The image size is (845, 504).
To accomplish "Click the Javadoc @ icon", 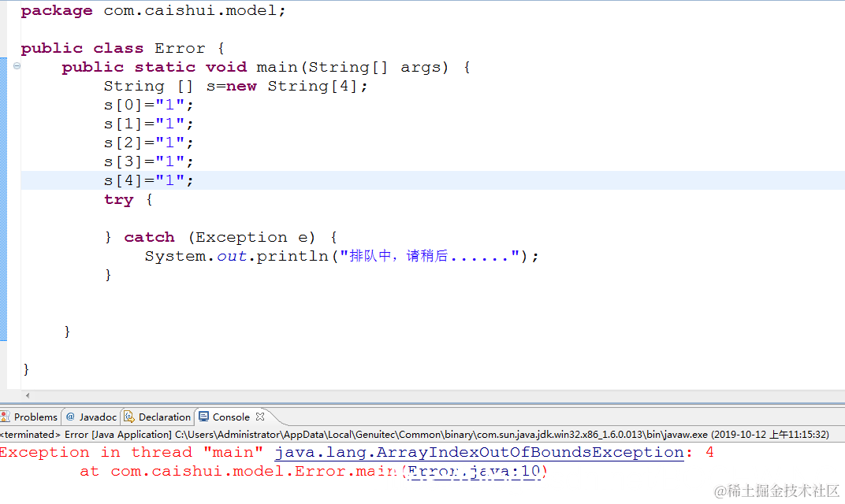I will coord(71,417).
